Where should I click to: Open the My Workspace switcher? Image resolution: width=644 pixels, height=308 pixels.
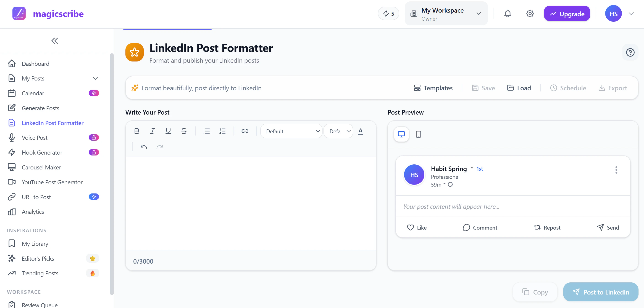446,14
